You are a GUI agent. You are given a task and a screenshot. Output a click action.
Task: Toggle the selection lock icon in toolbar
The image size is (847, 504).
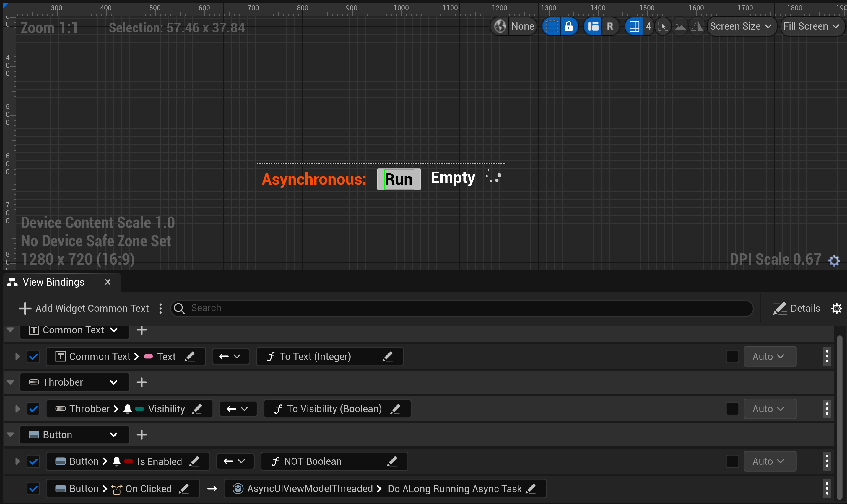(x=568, y=26)
